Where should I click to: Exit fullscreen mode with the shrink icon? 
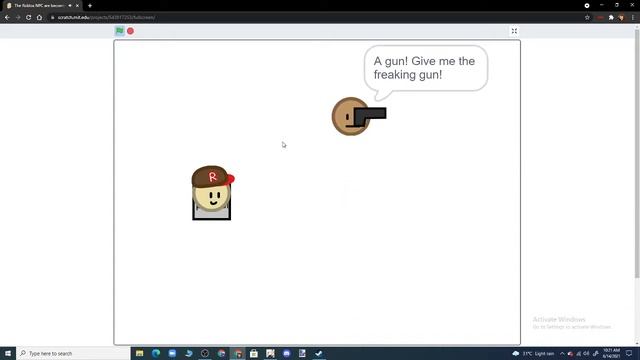514,31
